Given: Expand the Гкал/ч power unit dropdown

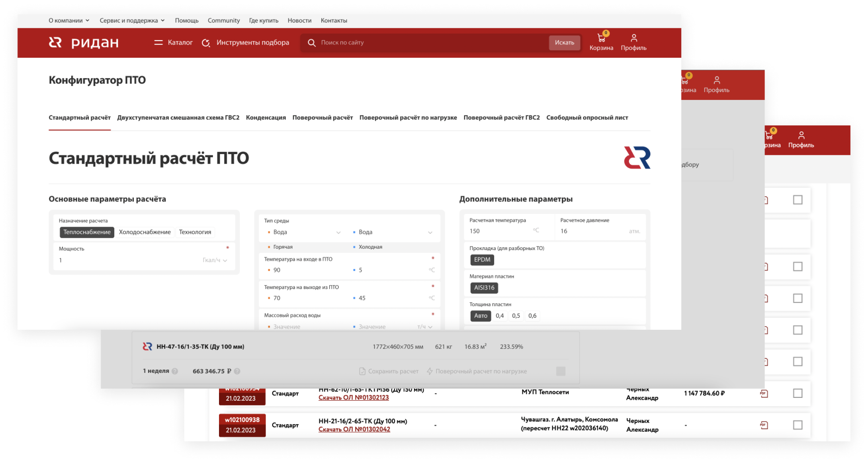Looking at the screenshot, I should (215, 260).
